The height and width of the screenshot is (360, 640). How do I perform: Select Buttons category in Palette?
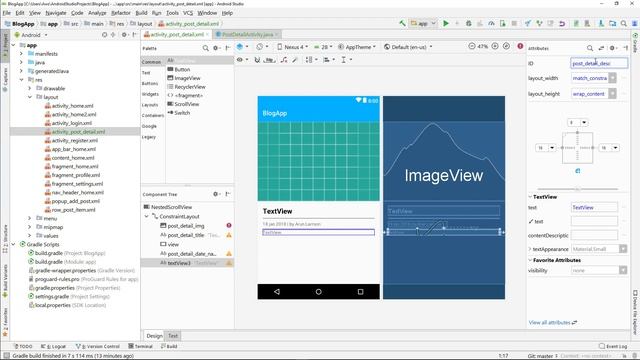click(150, 83)
